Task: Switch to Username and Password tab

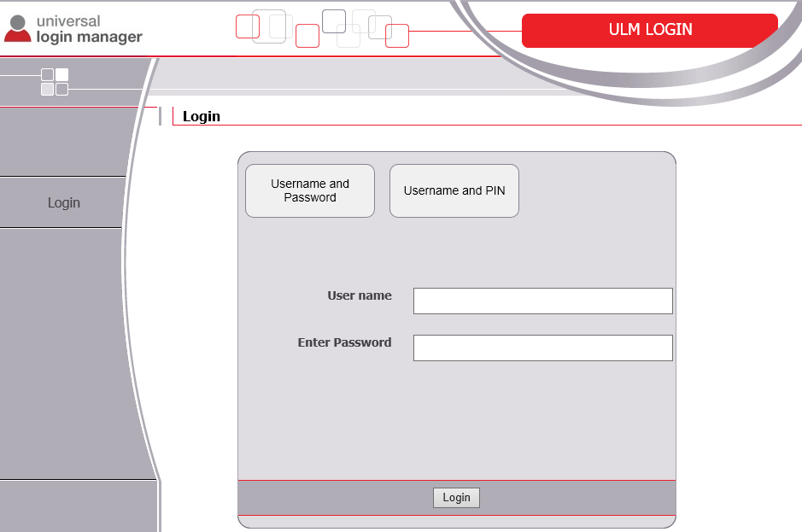Action: tap(310, 190)
